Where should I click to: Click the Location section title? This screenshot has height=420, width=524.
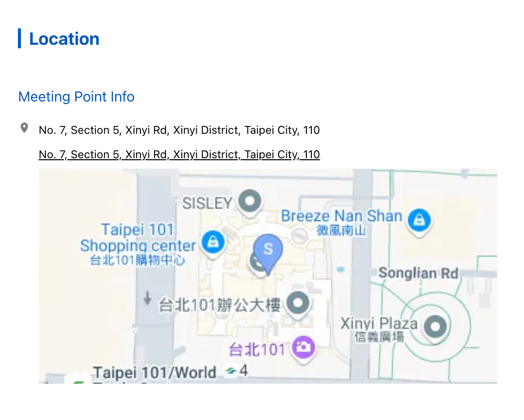tap(64, 39)
